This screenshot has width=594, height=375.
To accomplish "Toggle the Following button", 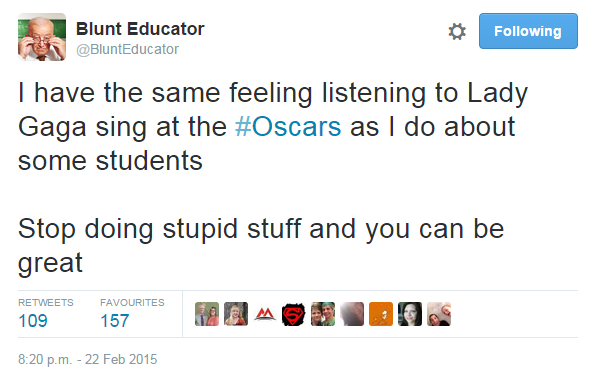I will 528,31.
